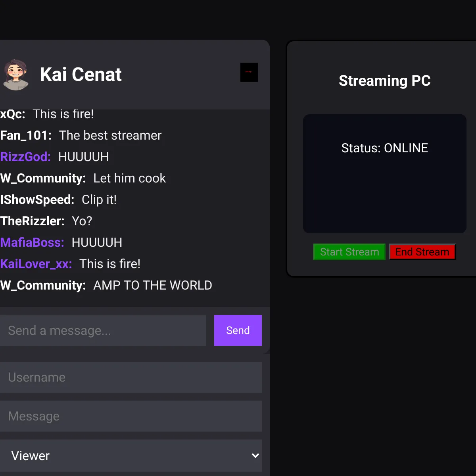The image size is (476, 476).
Task: Click the KaiLover_xx username in chat
Action: 36,264
